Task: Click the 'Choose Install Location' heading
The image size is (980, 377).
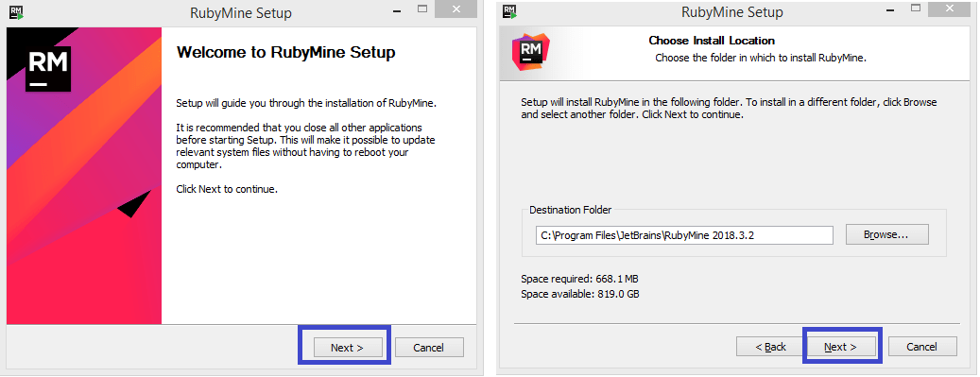Action: tap(712, 41)
